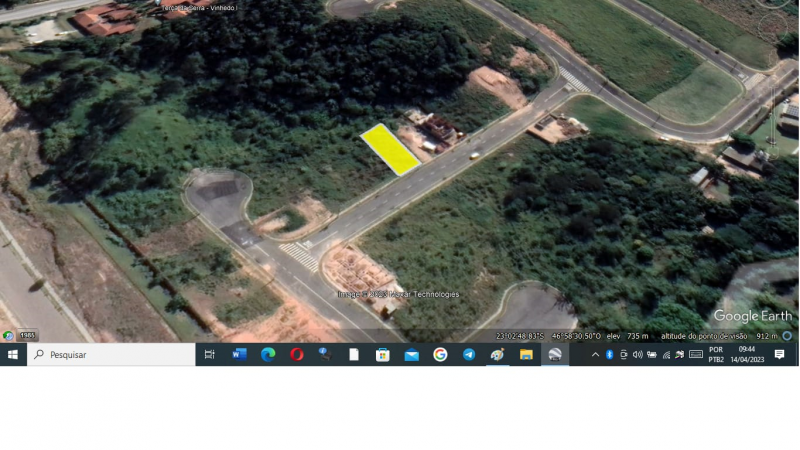Click the yellow highlighted lot polygon

tap(390, 149)
